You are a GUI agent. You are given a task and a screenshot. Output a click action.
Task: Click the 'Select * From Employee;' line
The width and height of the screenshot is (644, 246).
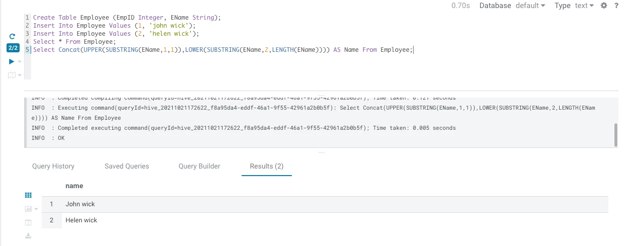tap(74, 41)
